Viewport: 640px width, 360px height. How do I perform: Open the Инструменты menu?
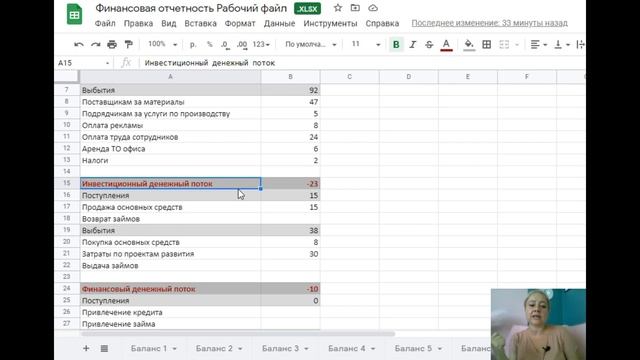(x=330, y=23)
